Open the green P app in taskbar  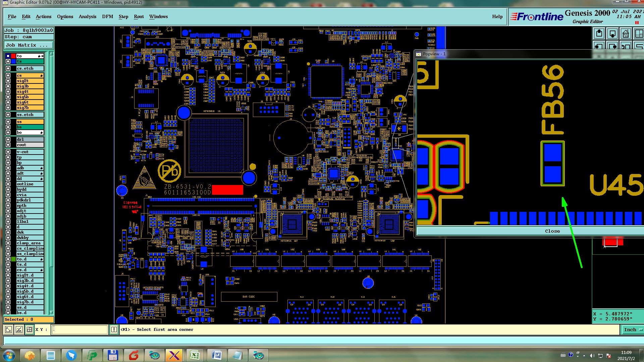click(92, 355)
